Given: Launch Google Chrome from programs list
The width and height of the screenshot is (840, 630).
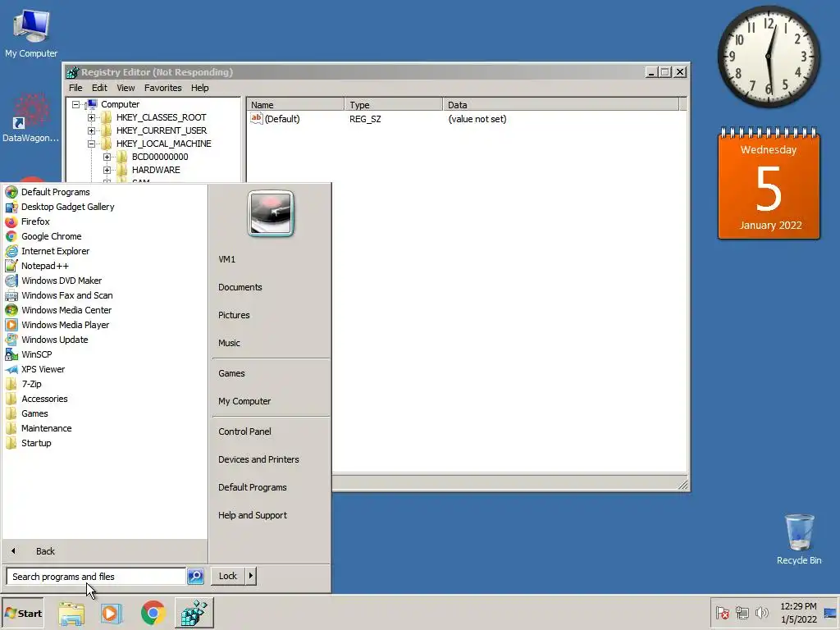Looking at the screenshot, I should point(11,236).
